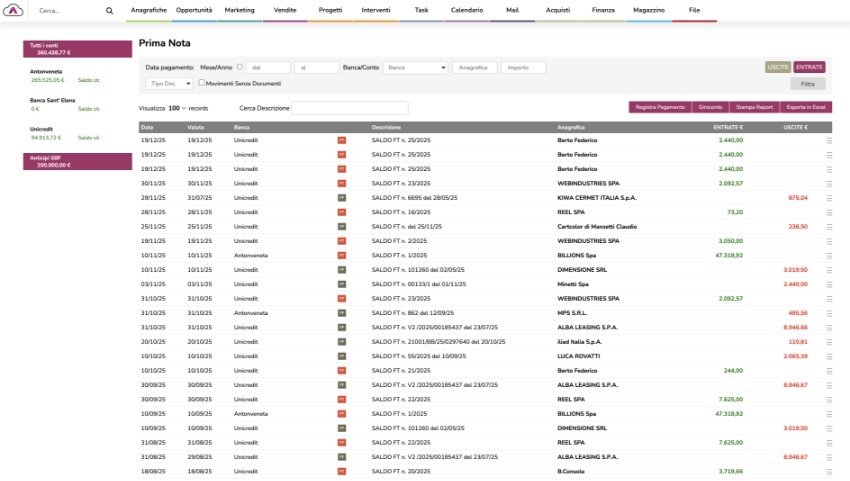Click the app logo in top-left corner

[x=16, y=10]
